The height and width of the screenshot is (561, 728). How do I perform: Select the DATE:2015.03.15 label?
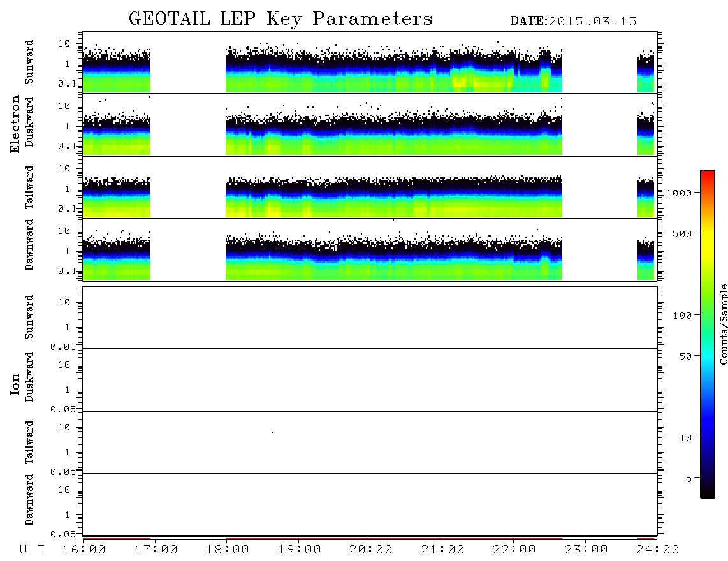pyautogui.click(x=573, y=22)
